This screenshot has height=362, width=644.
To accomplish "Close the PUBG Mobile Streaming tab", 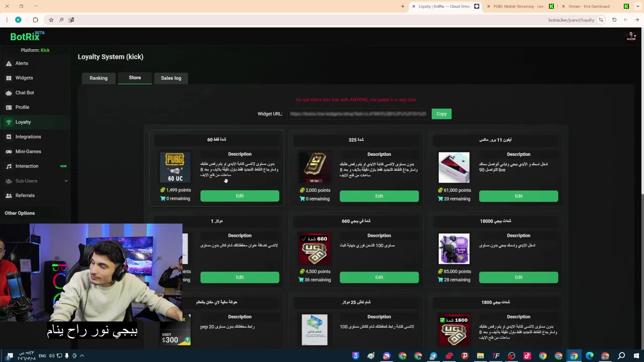I will coord(488,7).
